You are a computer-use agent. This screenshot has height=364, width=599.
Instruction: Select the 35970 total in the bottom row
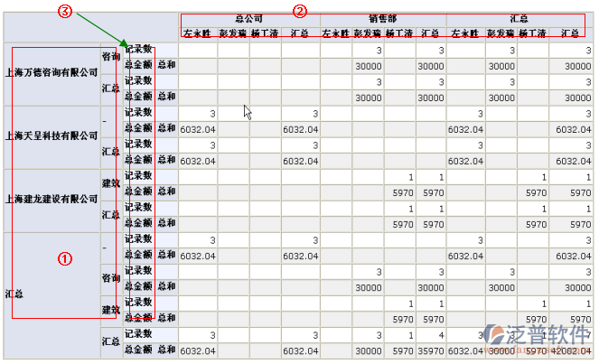pyautogui.click(x=431, y=351)
